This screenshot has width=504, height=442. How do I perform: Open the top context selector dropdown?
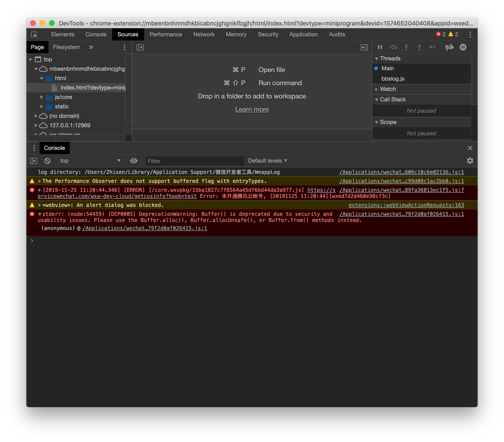tap(90, 161)
